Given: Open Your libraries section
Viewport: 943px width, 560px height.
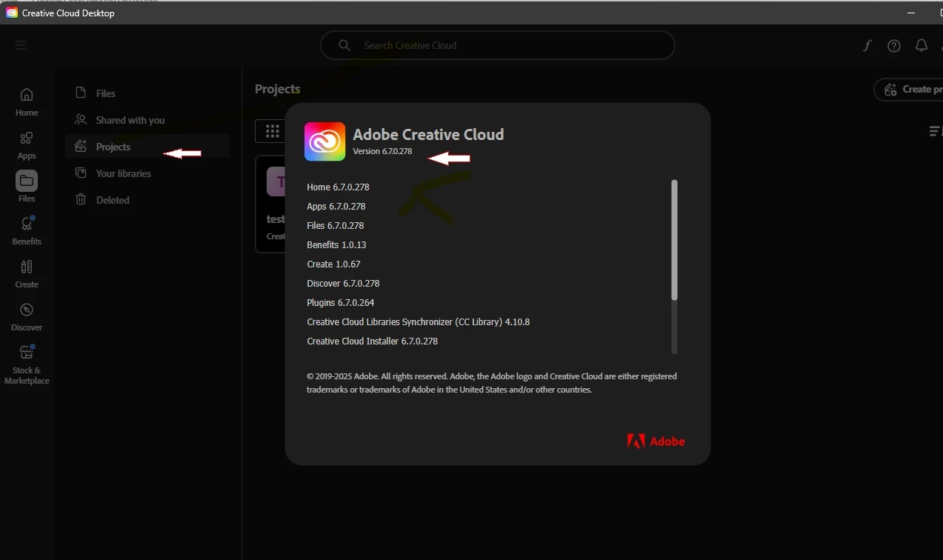Looking at the screenshot, I should (x=147, y=173).
